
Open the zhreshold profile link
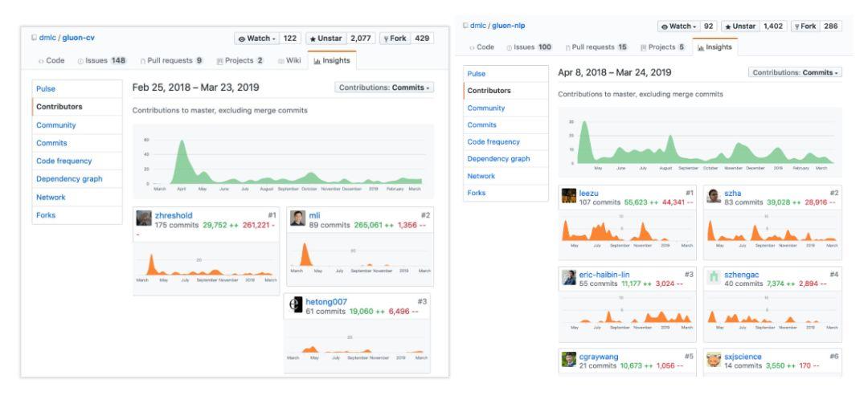pyautogui.click(x=174, y=215)
